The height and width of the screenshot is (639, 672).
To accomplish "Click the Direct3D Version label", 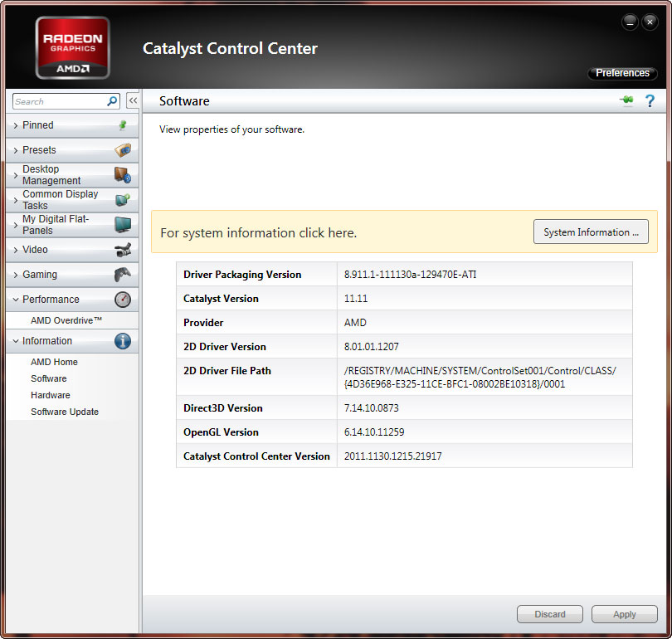I will (223, 408).
